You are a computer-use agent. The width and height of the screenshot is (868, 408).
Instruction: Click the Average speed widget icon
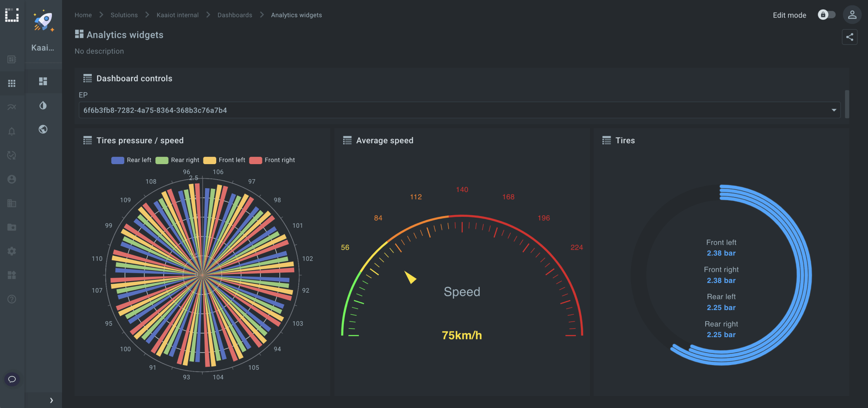(x=347, y=140)
